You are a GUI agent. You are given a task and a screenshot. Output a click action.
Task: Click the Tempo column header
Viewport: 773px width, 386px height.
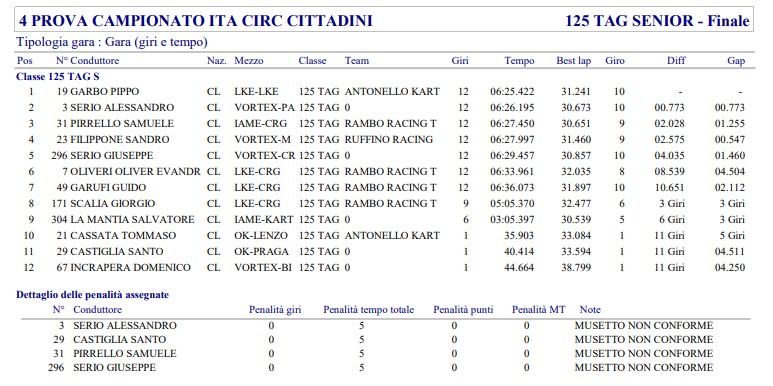point(519,61)
